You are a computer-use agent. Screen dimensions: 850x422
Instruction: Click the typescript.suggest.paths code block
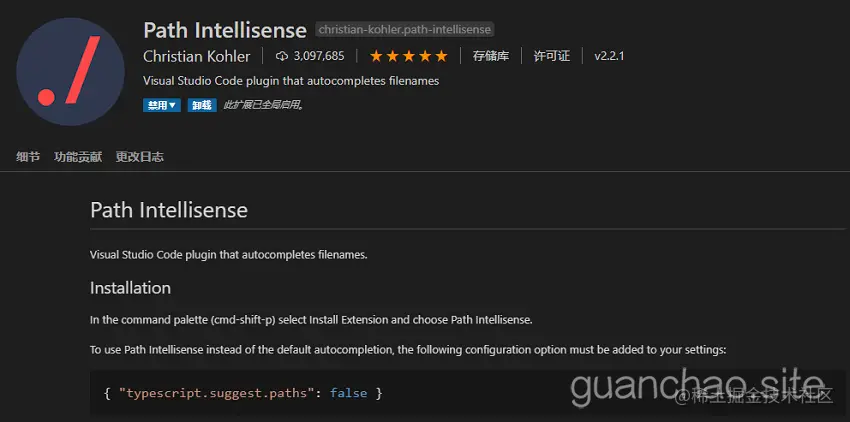242,393
